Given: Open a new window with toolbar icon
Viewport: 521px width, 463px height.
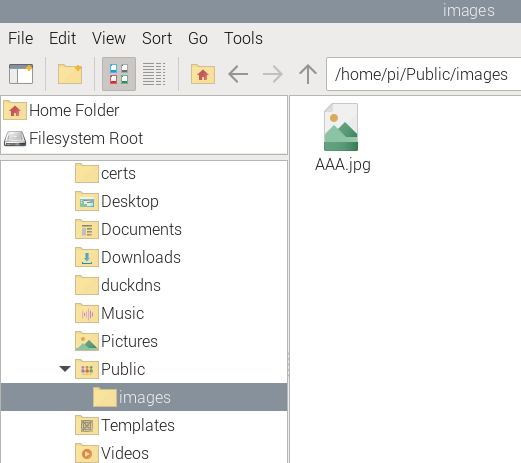Looking at the screenshot, I should [x=21, y=74].
